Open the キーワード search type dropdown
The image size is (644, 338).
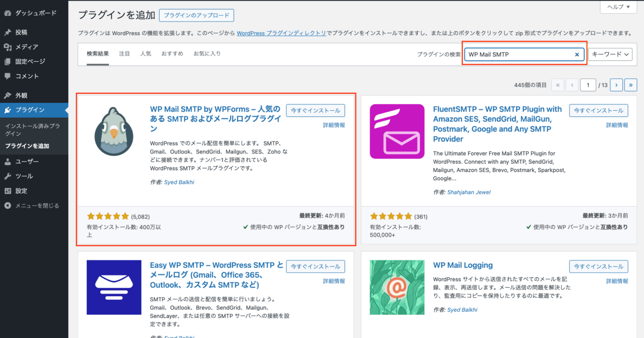(x=610, y=54)
